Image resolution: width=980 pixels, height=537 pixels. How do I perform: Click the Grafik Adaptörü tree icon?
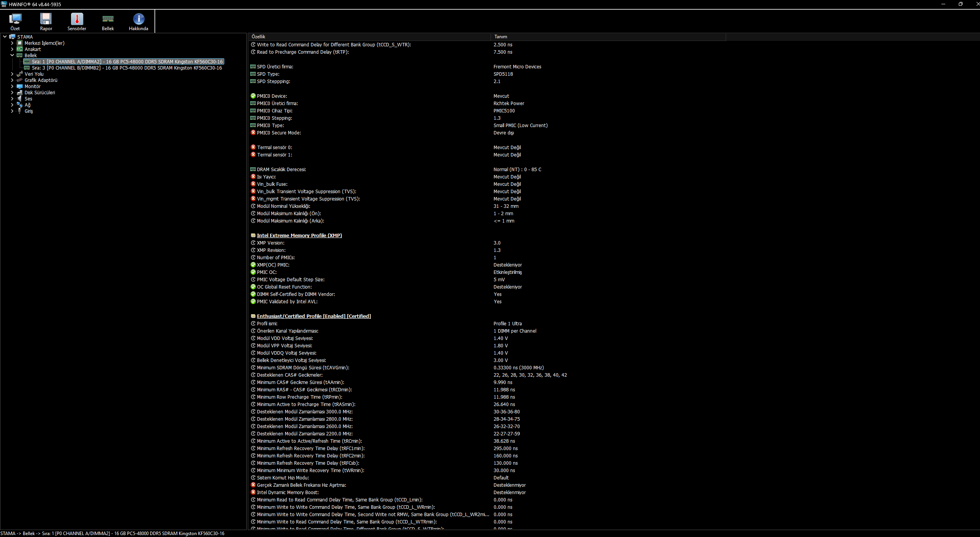tap(20, 80)
